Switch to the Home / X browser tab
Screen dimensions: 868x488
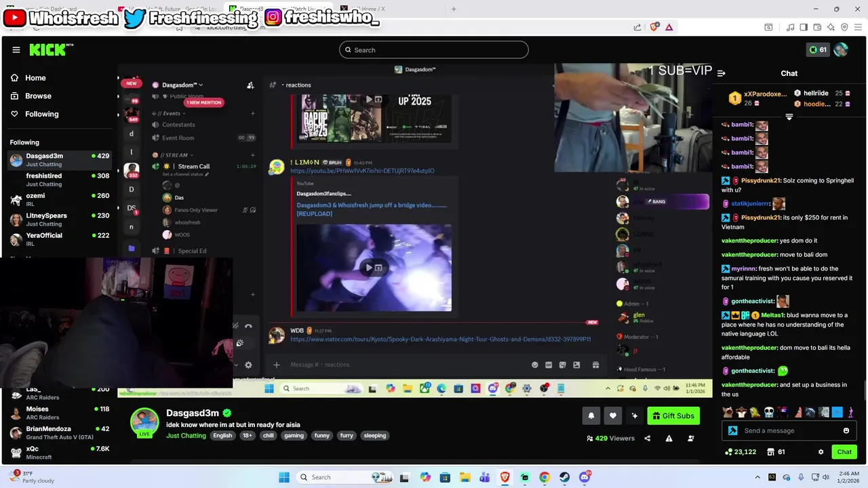tap(391, 9)
